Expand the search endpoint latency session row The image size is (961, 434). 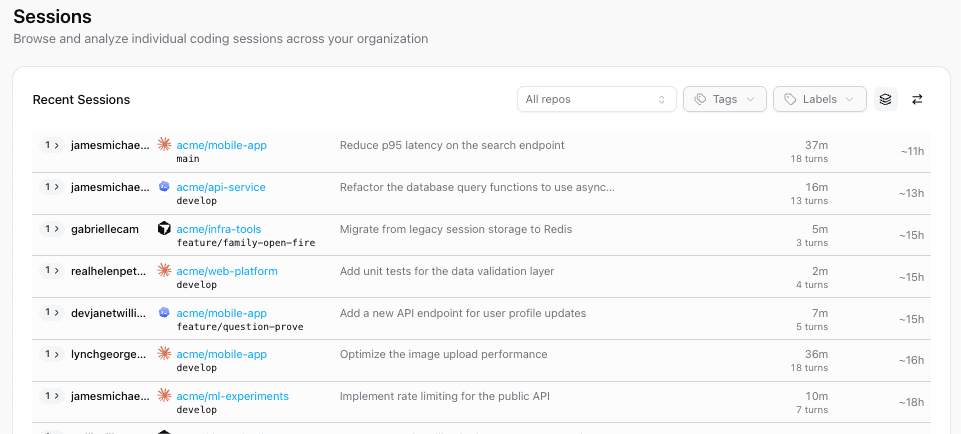click(52, 145)
